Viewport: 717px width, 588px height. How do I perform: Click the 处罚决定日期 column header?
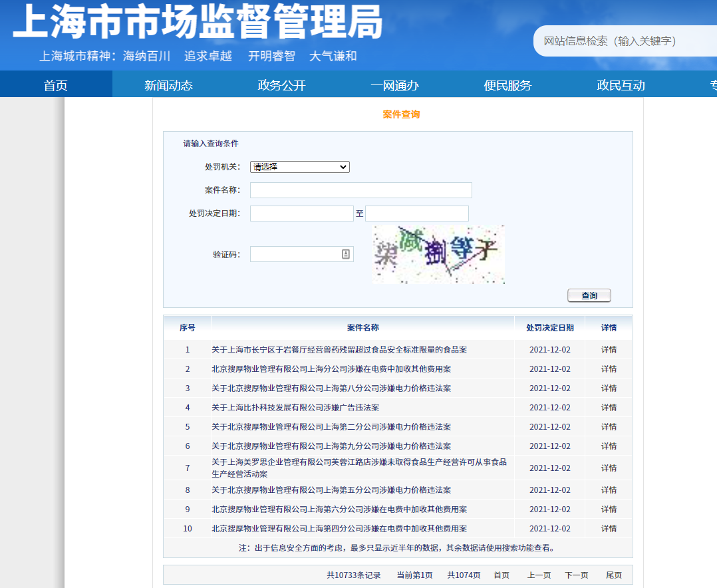point(549,327)
